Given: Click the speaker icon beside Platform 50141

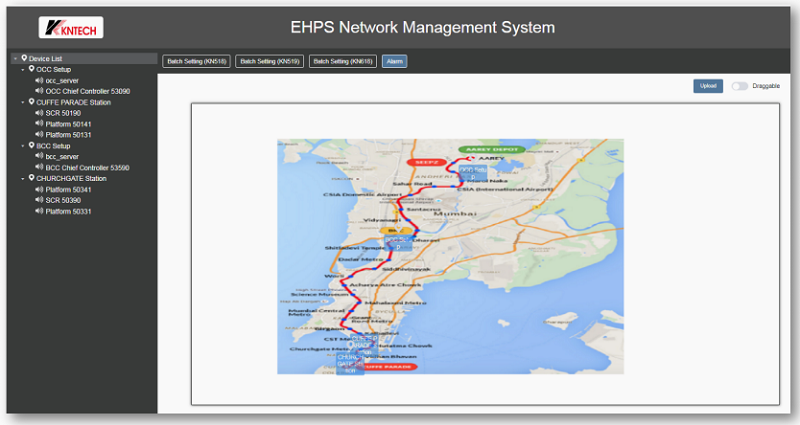Looking at the screenshot, I should (39, 124).
